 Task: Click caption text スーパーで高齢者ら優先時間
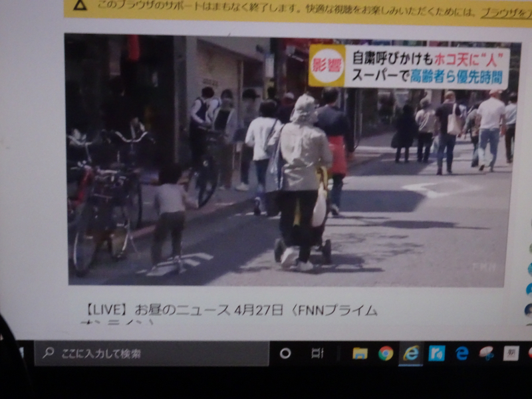click(x=426, y=76)
